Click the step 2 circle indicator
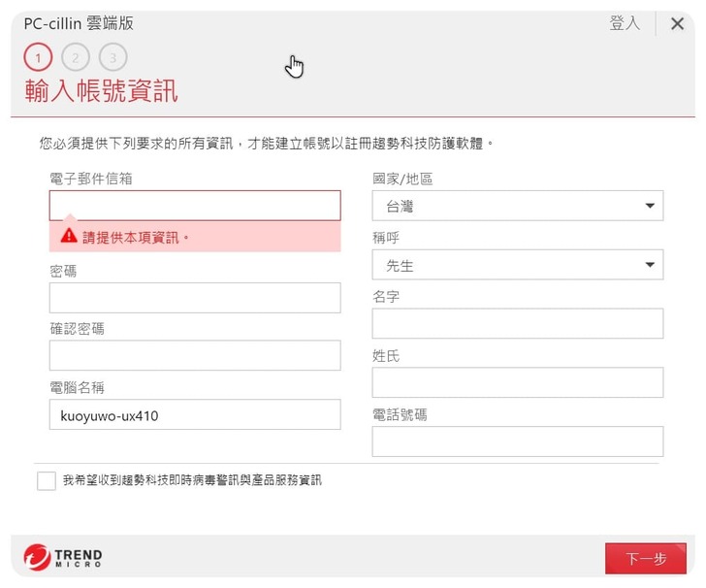The width and height of the screenshot is (706, 588). pos(76,58)
